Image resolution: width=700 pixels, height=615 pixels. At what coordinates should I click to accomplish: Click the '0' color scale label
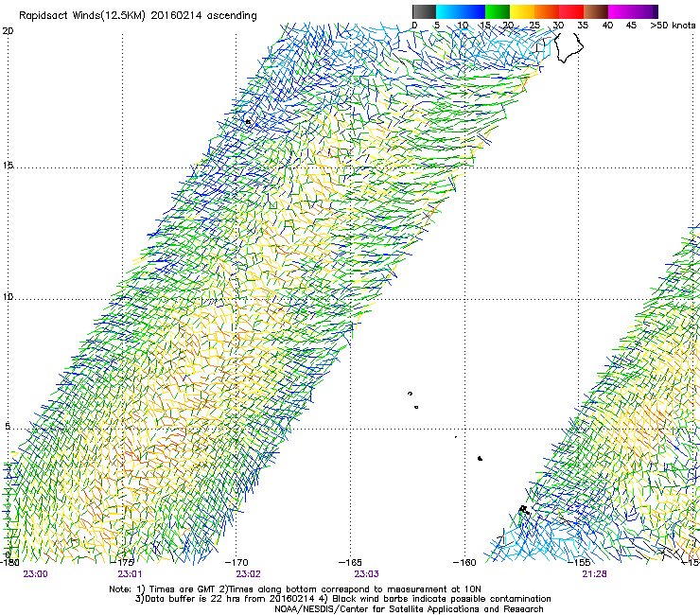click(x=414, y=26)
